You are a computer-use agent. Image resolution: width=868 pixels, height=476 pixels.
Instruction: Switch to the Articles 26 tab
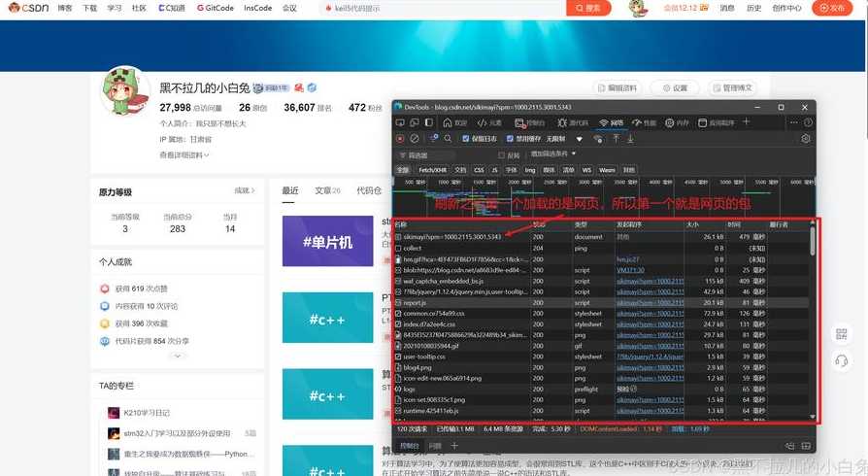327,190
